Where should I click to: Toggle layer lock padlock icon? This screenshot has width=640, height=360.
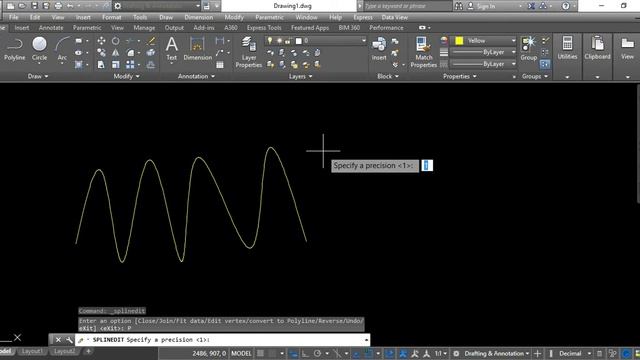click(288, 40)
